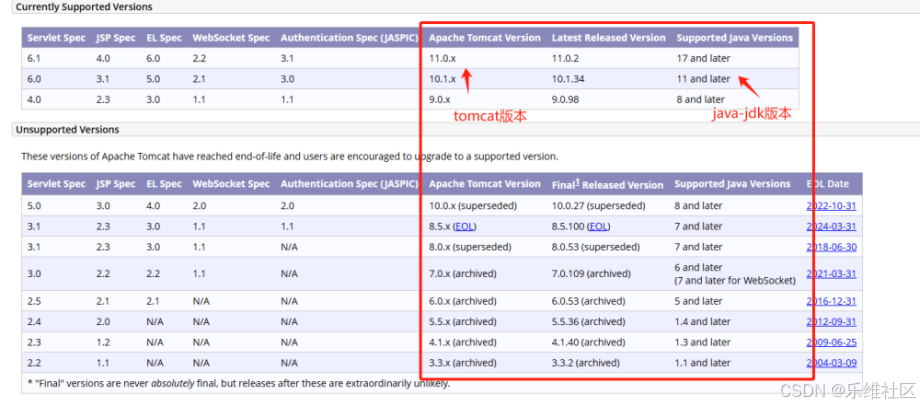Click the 'Unsupported Versions' section heading
This screenshot has width=920, height=406.
pos(67,130)
